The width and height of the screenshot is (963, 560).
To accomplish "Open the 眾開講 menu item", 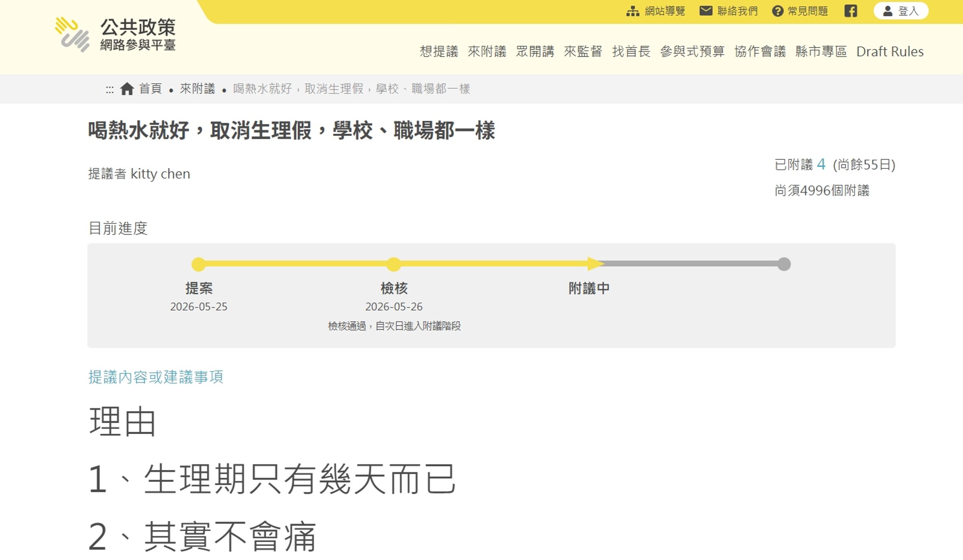I will point(535,51).
